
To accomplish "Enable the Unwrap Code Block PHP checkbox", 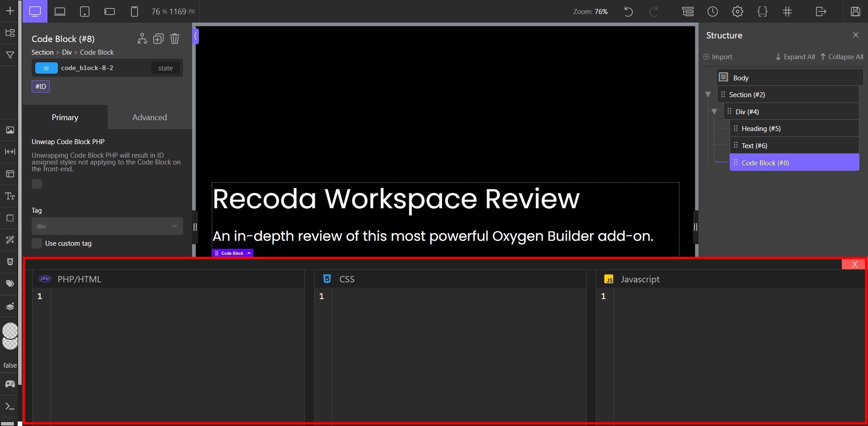I will point(37,184).
